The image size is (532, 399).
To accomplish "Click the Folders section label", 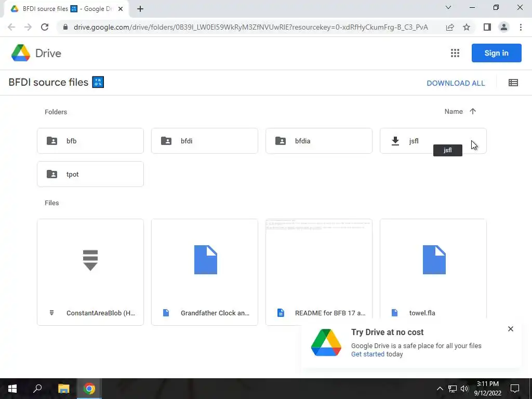I will [56, 112].
